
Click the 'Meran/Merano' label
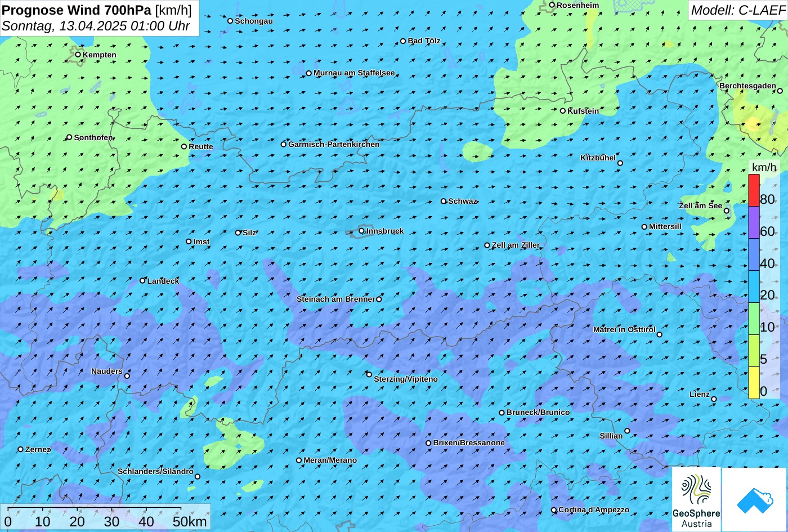(x=330, y=460)
